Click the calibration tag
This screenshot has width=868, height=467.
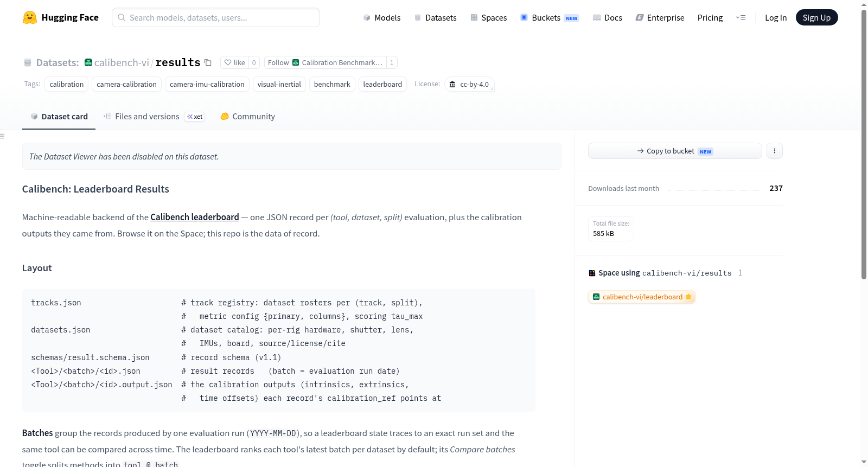[67, 84]
